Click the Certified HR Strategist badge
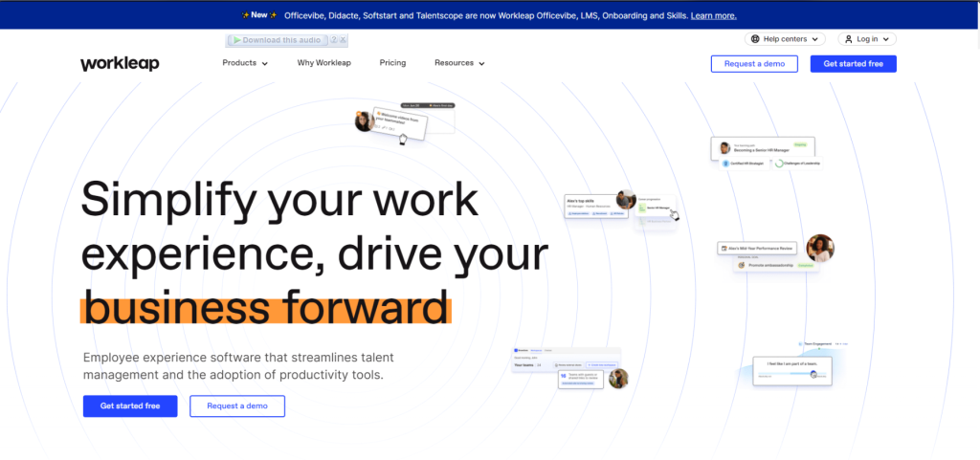The image size is (980, 460). tap(743, 164)
